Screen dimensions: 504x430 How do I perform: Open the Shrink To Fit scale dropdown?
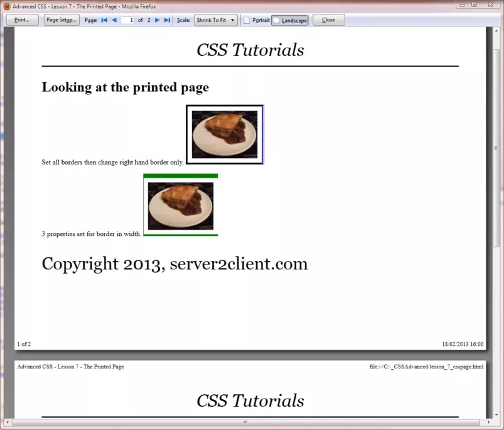[x=216, y=20]
